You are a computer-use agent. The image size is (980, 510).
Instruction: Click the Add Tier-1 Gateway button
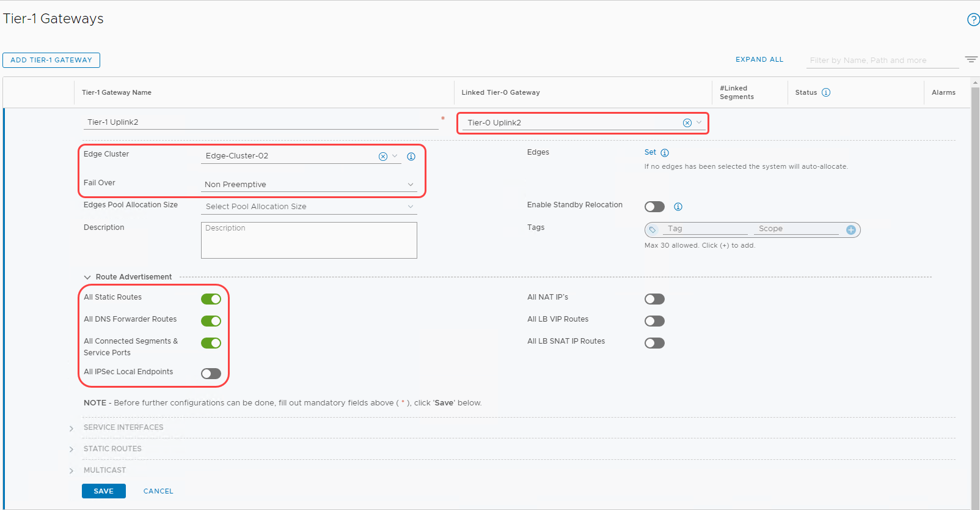tap(51, 60)
